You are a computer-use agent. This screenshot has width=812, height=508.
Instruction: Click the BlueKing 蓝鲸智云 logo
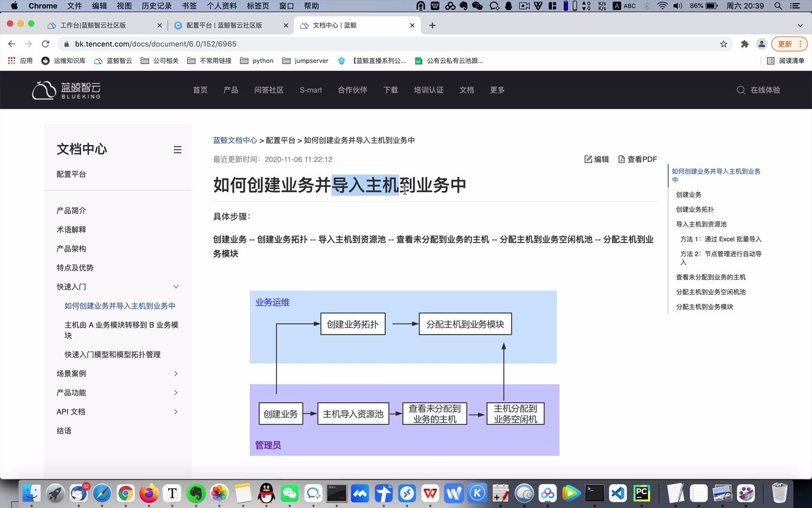pos(66,90)
